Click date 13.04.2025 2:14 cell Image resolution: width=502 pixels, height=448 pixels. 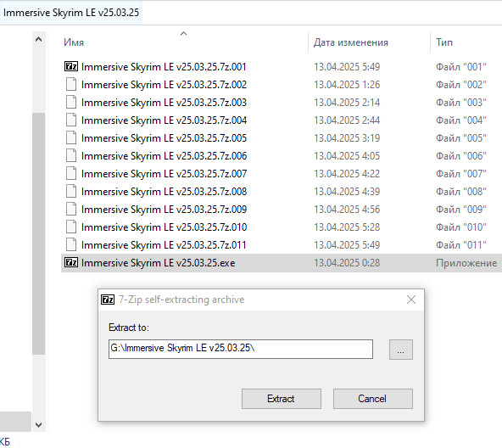(x=347, y=103)
